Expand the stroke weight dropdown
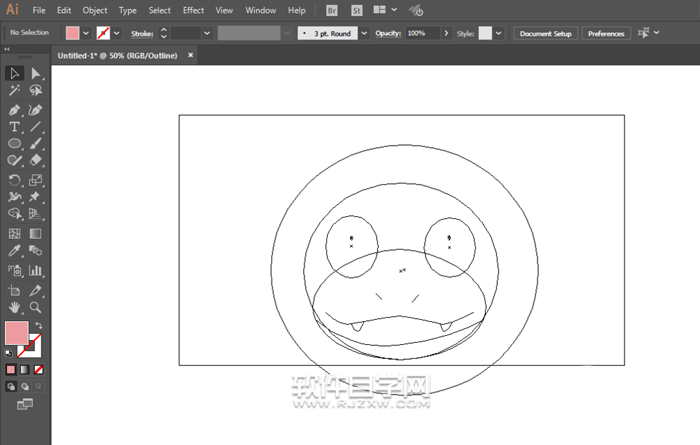700x445 pixels. (207, 33)
